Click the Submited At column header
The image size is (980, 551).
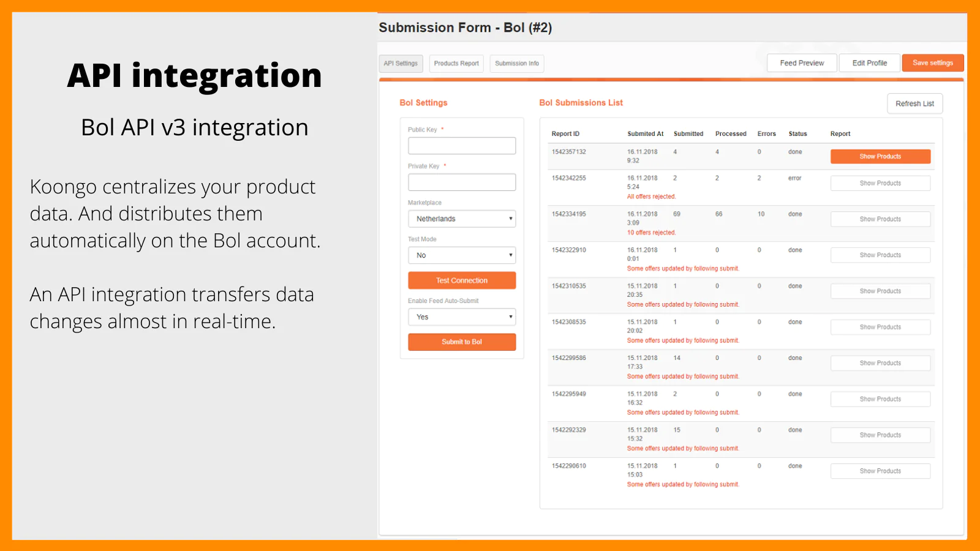click(x=646, y=134)
